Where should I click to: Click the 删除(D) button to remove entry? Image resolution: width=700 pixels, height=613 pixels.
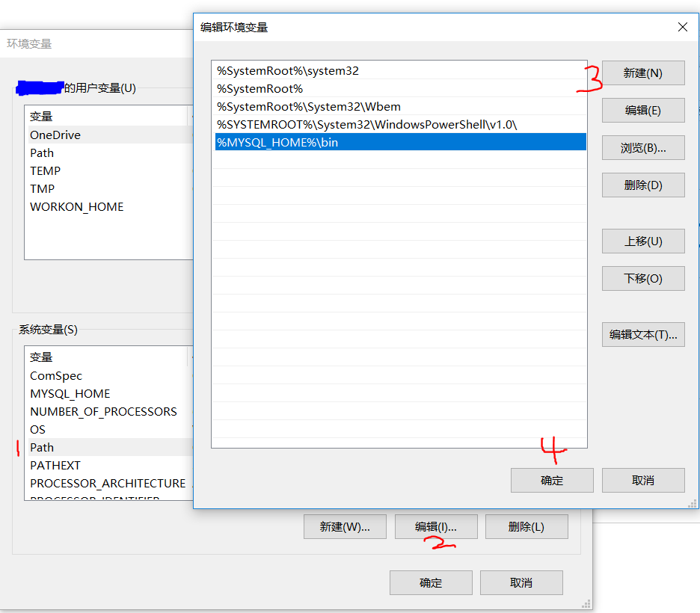point(642,185)
